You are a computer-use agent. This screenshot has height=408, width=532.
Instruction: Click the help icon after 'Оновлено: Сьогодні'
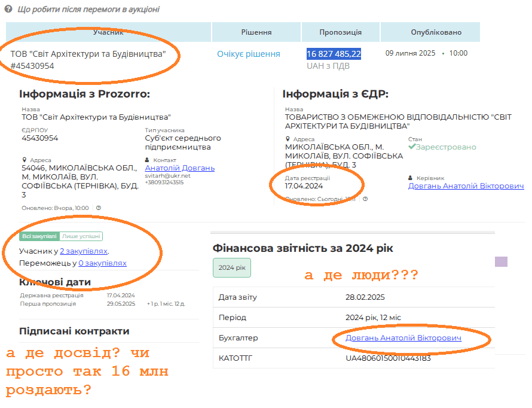(x=365, y=199)
